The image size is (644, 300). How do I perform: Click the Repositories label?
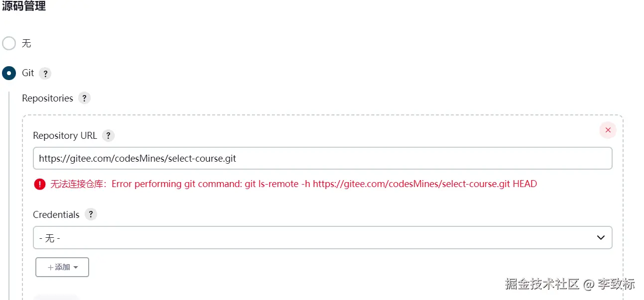[x=47, y=98]
